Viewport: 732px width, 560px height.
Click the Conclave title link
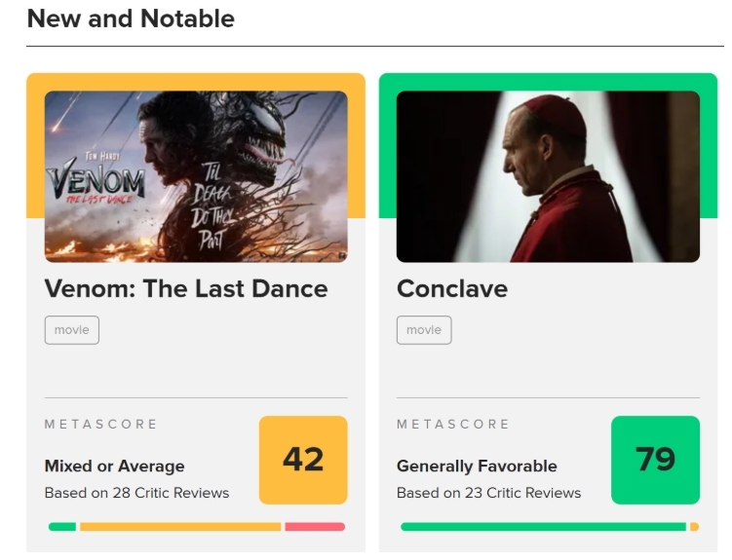click(452, 288)
